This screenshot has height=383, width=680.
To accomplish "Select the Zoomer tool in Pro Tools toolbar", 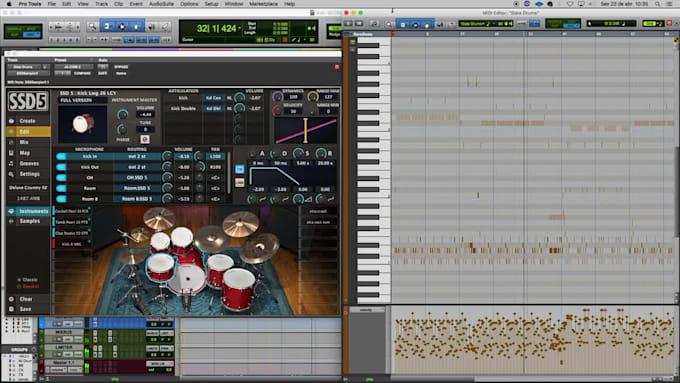I will pyautogui.click(x=92, y=27).
